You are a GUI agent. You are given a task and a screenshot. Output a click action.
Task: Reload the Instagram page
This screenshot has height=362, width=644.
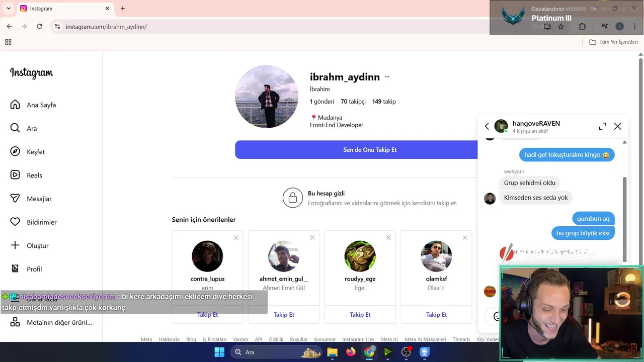click(x=39, y=27)
